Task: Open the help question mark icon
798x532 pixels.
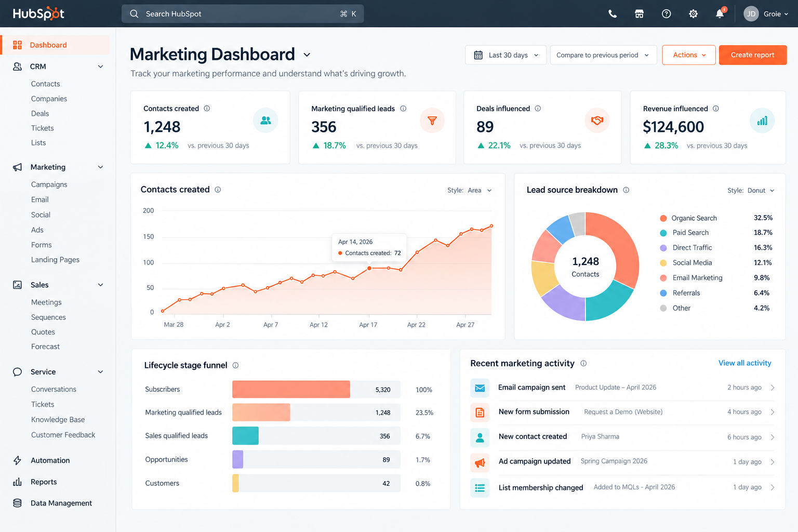Action: click(667, 14)
